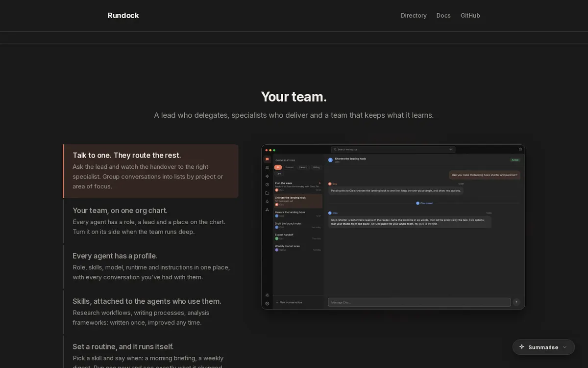Click the team people icon in preview sidebar
The image size is (588, 368).
tap(267, 168)
